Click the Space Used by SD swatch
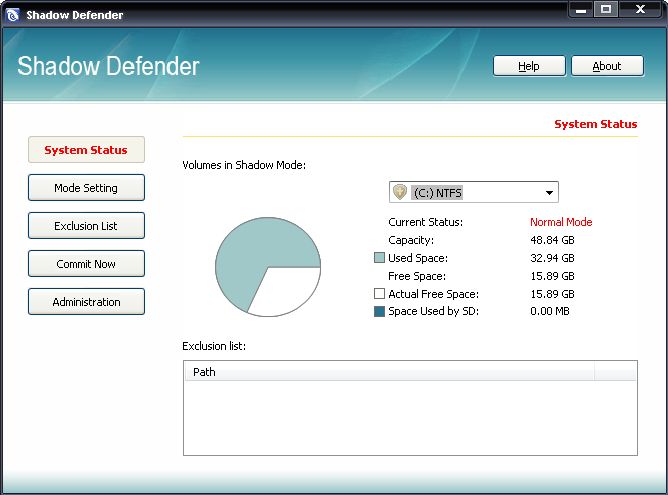Viewport: 668px width, 495px height. tap(379, 311)
